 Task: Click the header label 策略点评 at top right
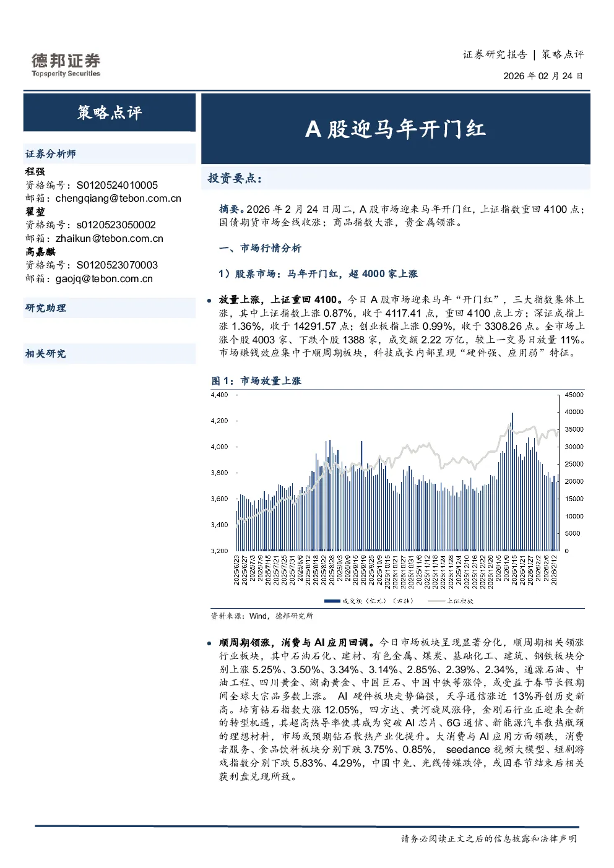[x=563, y=54]
